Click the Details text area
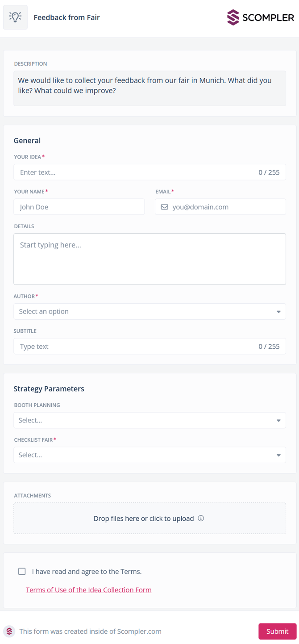This screenshot has width=299, height=644. click(x=149, y=259)
